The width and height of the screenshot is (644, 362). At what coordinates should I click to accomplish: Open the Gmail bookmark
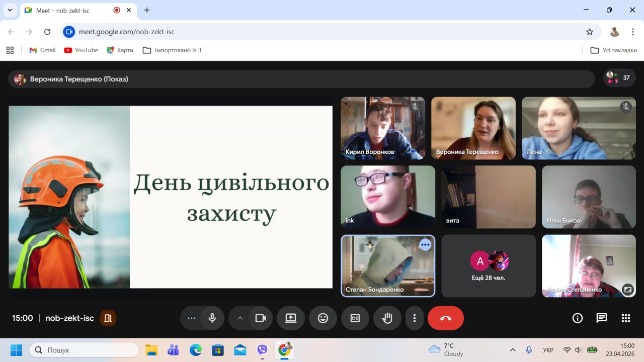[x=42, y=50]
